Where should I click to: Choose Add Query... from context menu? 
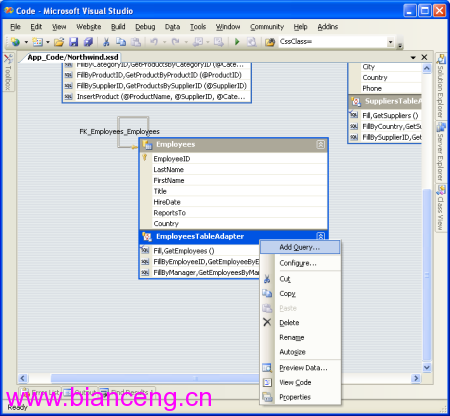tap(300, 247)
